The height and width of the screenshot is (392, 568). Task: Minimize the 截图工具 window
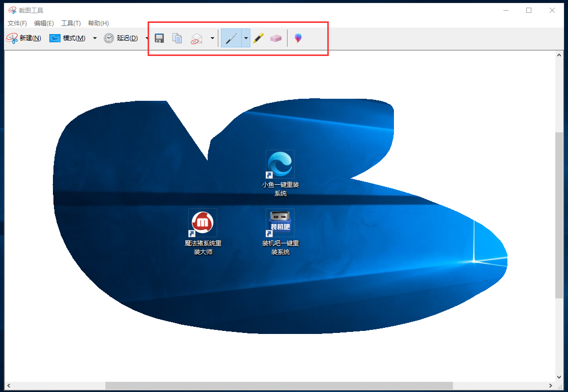506,10
